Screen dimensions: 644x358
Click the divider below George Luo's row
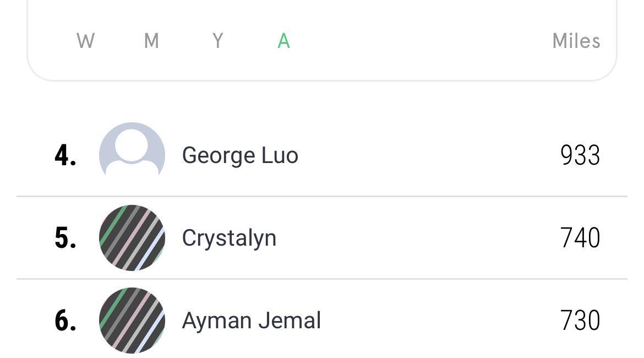click(322, 196)
